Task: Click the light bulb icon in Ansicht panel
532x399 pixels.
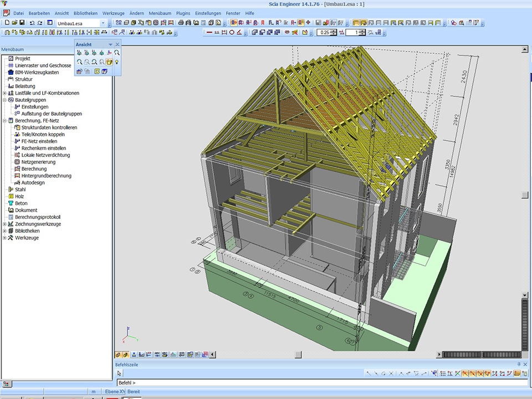Action: pos(117,62)
